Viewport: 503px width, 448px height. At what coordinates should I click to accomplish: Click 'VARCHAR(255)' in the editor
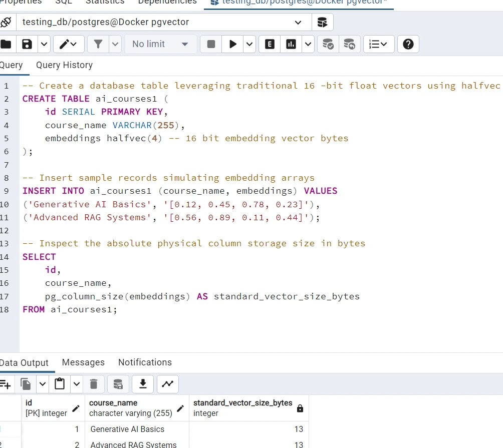coord(146,125)
